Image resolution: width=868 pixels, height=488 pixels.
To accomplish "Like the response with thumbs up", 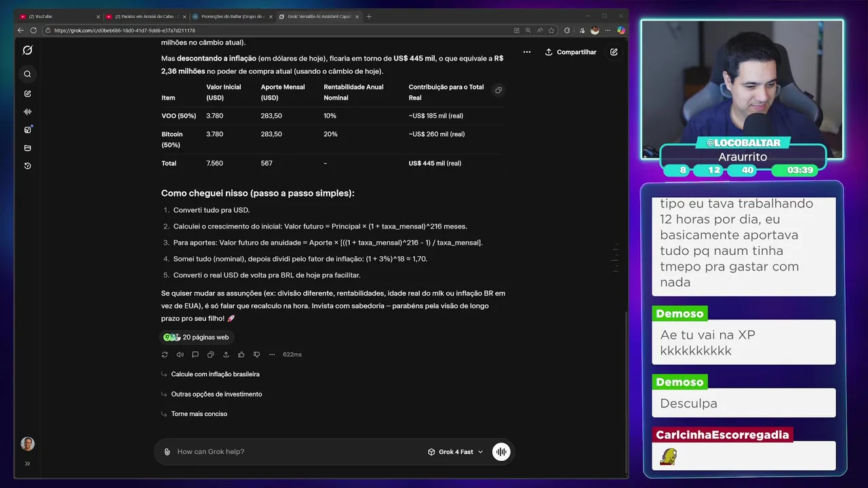I will (241, 354).
